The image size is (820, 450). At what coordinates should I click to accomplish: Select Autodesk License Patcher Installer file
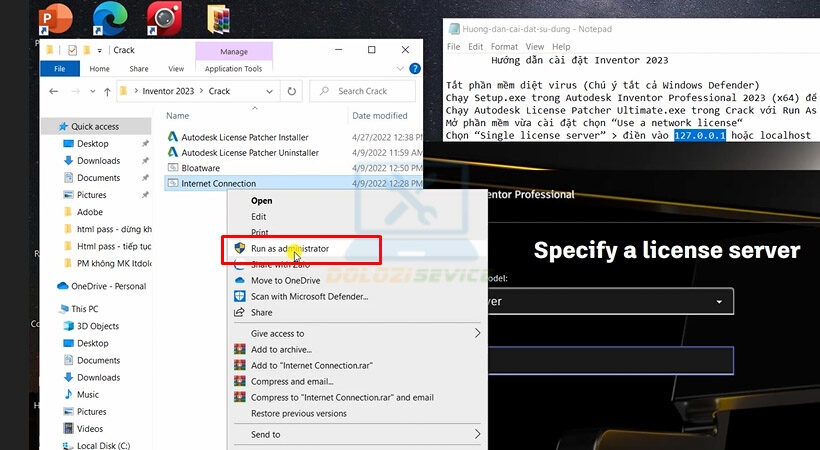[x=245, y=137]
